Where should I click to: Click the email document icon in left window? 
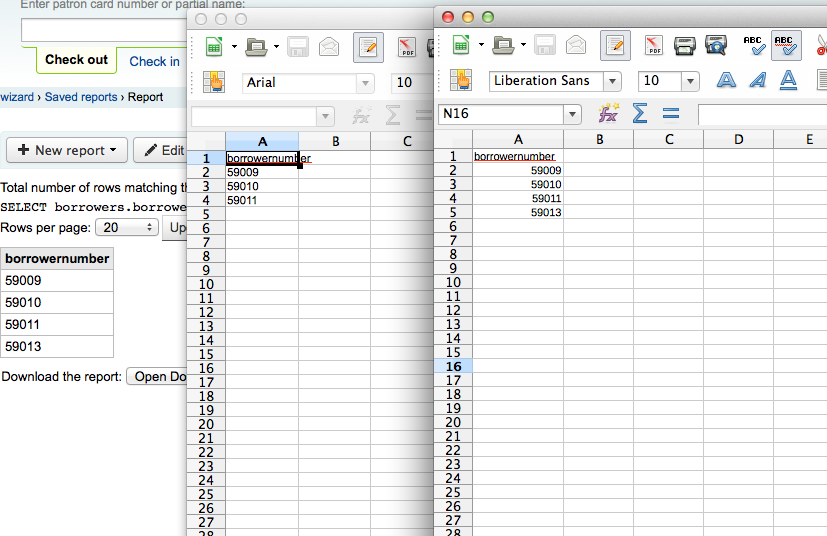(329, 46)
